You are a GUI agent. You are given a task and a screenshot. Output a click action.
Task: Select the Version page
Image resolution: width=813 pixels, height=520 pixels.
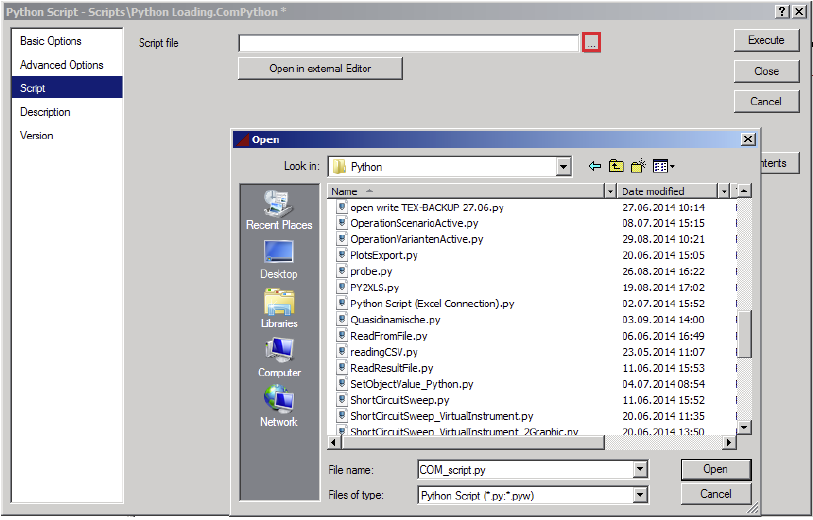[67, 135]
